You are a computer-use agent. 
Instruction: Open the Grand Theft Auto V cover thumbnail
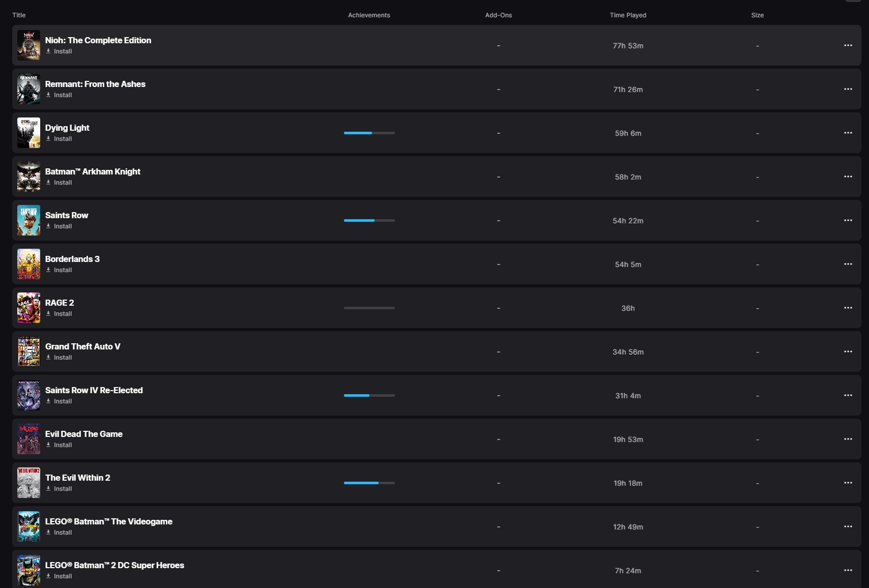click(x=28, y=351)
